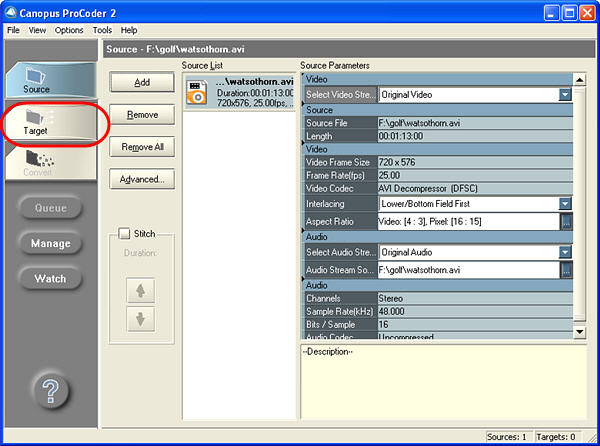The height and width of the screenshot is (446, 600).
Task: Move source down with the down arrow
Action: pos(141,319)
